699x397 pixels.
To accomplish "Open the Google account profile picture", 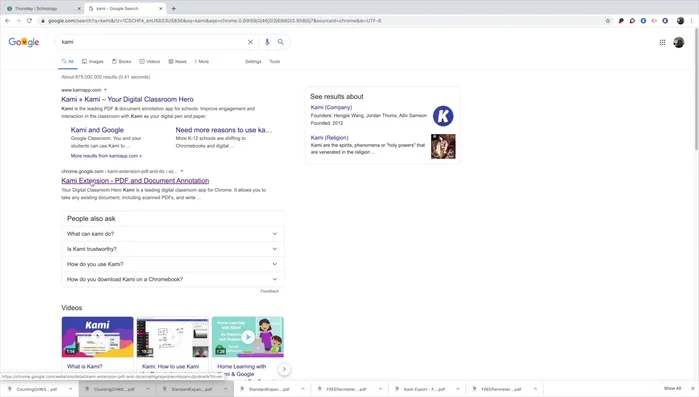I will click(x=678, y=42).
